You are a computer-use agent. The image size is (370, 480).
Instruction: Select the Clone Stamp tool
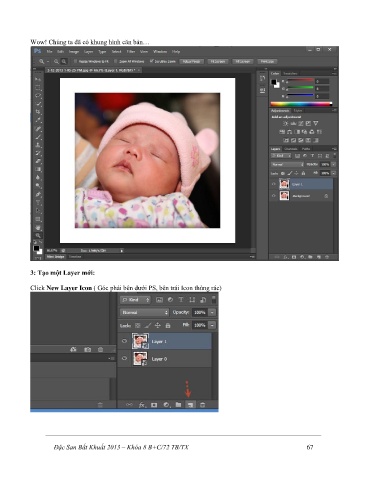pos(38,145)
